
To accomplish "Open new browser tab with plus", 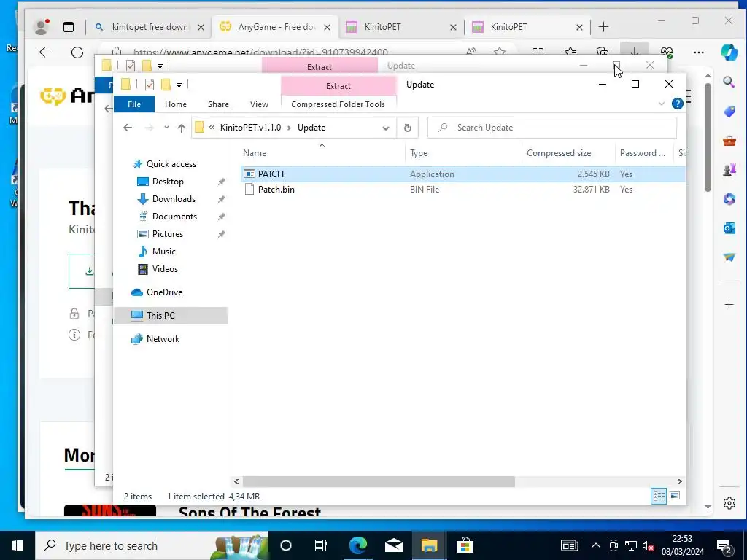I will coord(603,27).
